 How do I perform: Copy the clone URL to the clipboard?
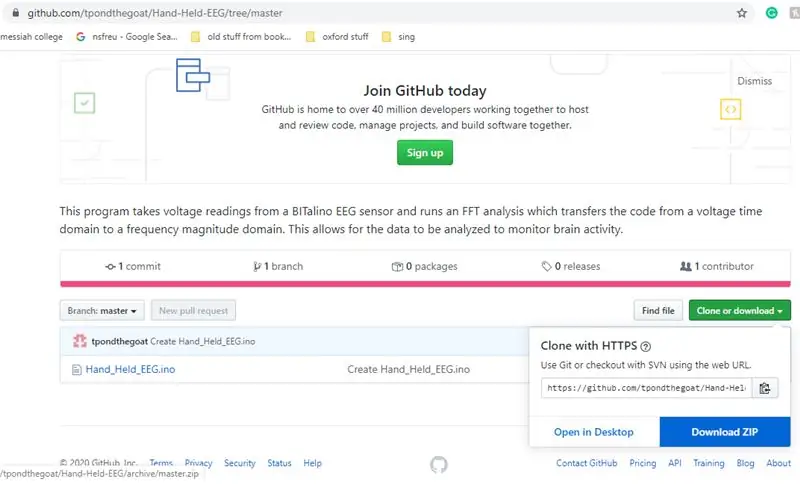tap(764, 388)
